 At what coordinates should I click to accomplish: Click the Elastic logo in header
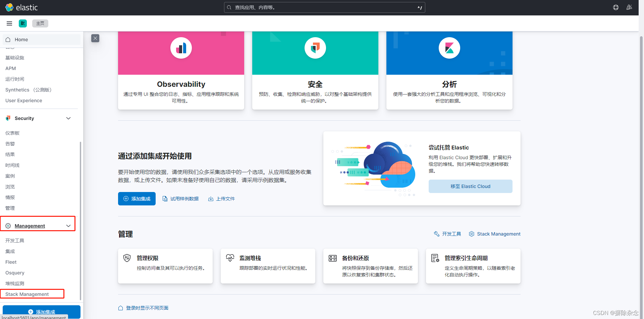point(21,7)
